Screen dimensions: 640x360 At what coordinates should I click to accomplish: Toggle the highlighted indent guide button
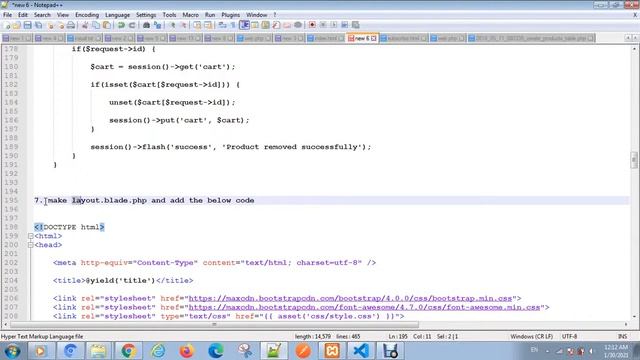[x=244, y=25]
